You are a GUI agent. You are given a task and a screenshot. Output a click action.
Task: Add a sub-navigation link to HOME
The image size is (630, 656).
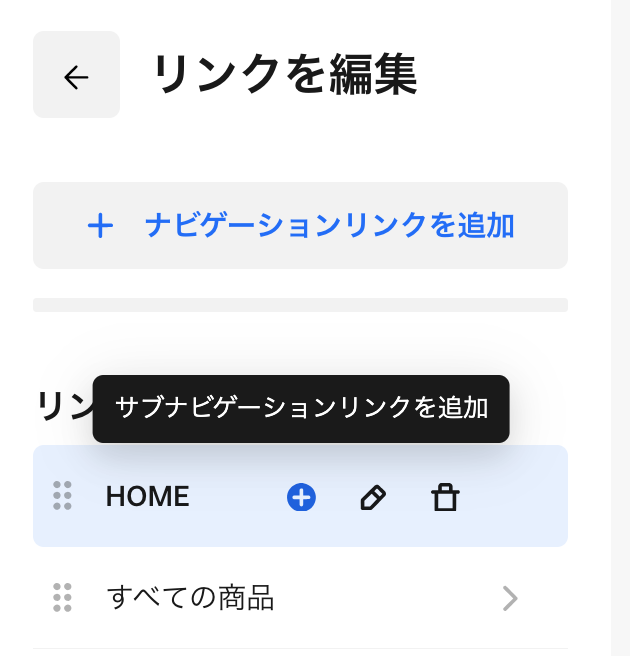click(x=301, y=497)
